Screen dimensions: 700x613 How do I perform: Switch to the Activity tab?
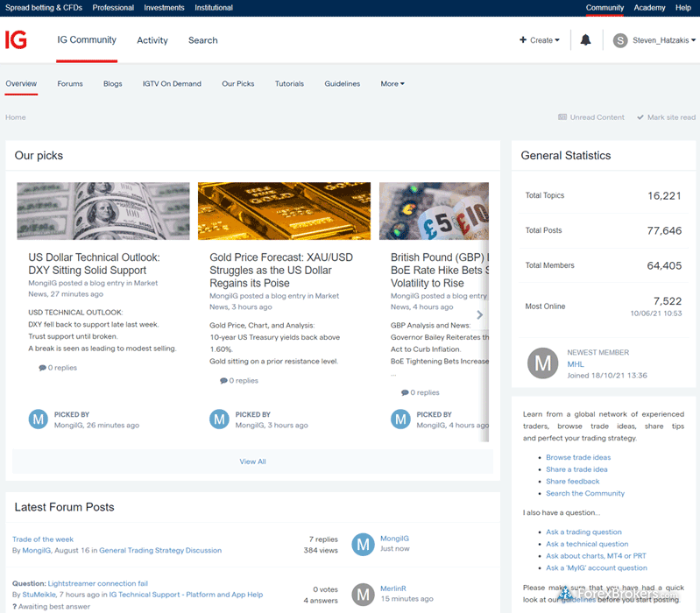tap(152, 40)
